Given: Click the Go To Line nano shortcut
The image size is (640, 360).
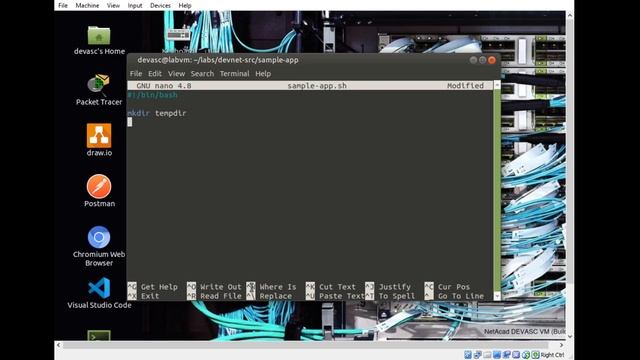Looking at the screenshot, I should pos(454,296).
